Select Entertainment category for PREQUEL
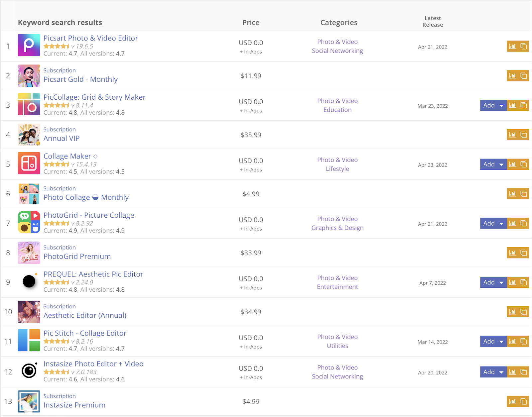Viewport: 532px width, 417px height. 337,287
